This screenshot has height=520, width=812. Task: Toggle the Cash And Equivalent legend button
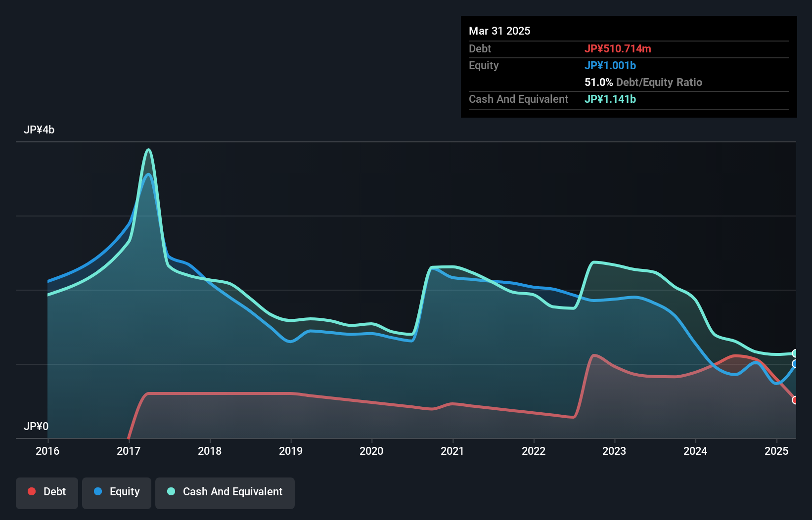pyautogui.click(x=225, y=493)
